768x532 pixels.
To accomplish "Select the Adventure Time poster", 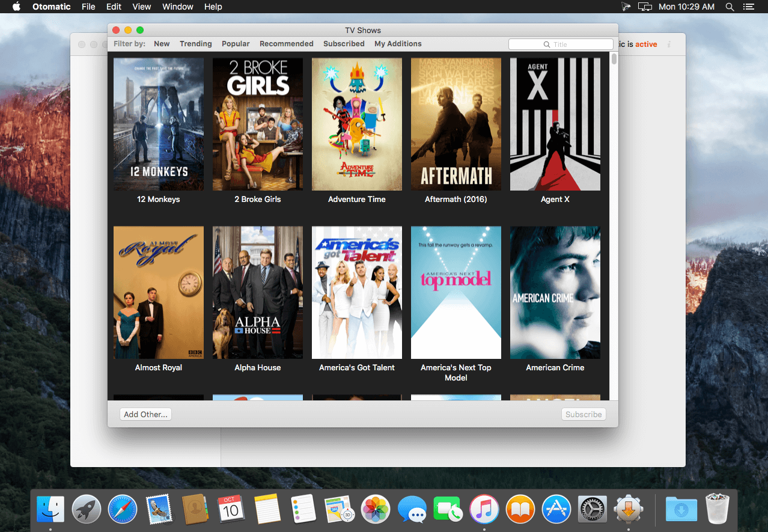I will (x=357, y=124).
